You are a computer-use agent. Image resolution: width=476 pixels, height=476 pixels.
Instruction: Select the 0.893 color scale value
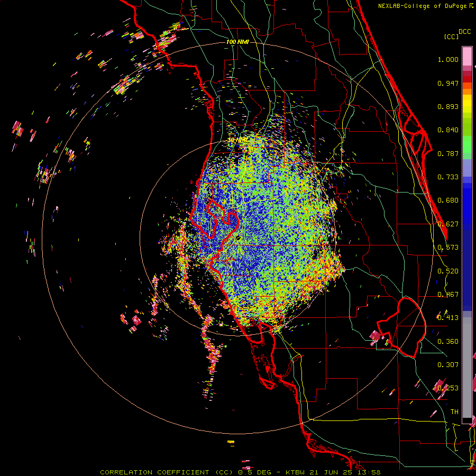tap(448, 106)
